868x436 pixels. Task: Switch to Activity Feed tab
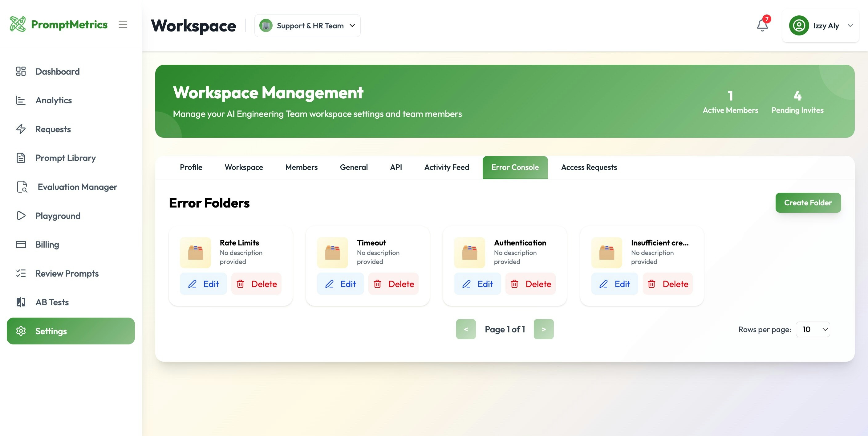pos(446,167)
